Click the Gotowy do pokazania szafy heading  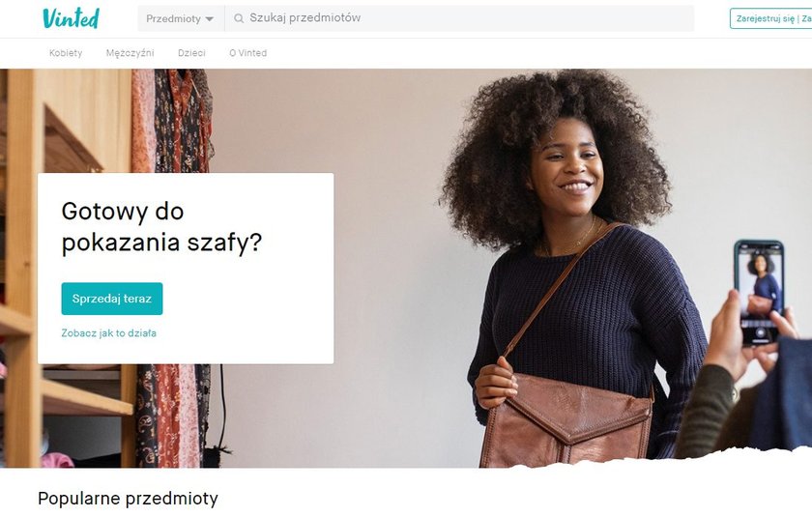coord(161,227)
